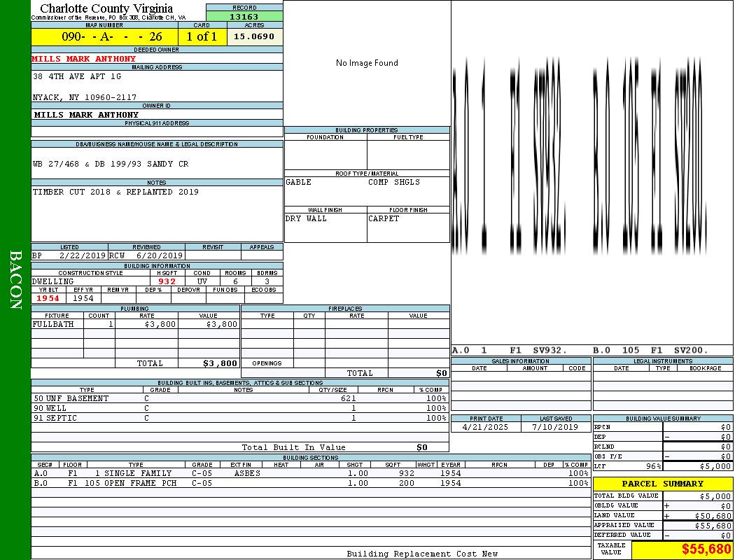Click the green BACON sidebar label
This screenshot has height=560, width=735.
point(15,280)
